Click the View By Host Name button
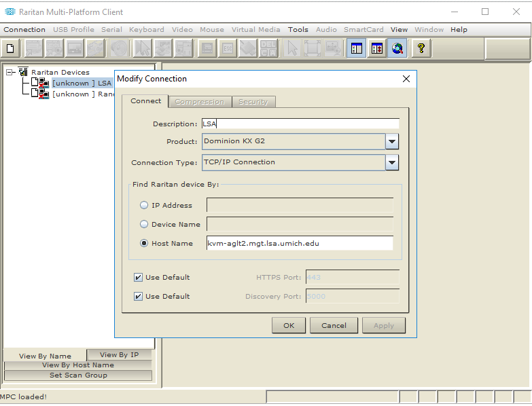This screenshot has height=406, width=532. (x=78, y=365)
